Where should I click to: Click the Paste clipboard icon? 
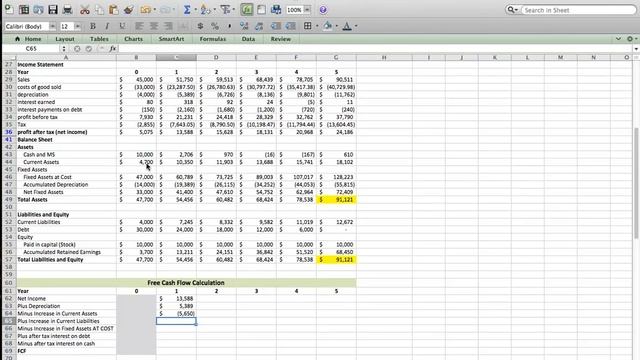(x=114, y=9)
